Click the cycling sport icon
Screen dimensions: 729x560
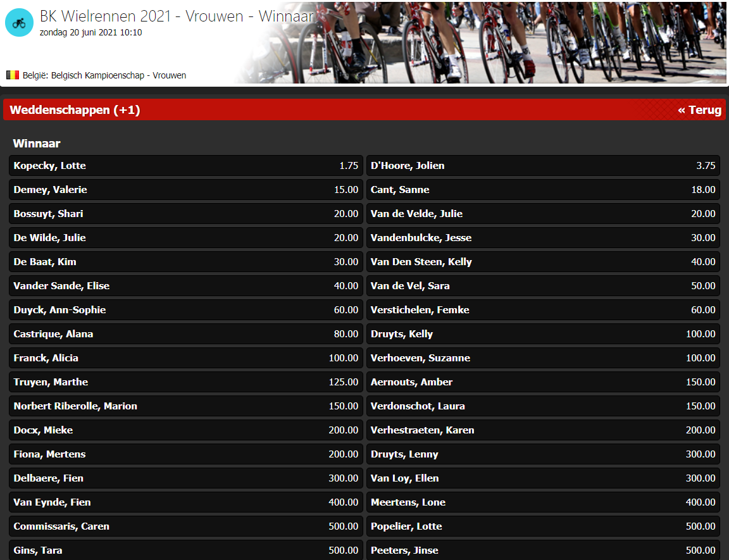coord(19,23)
